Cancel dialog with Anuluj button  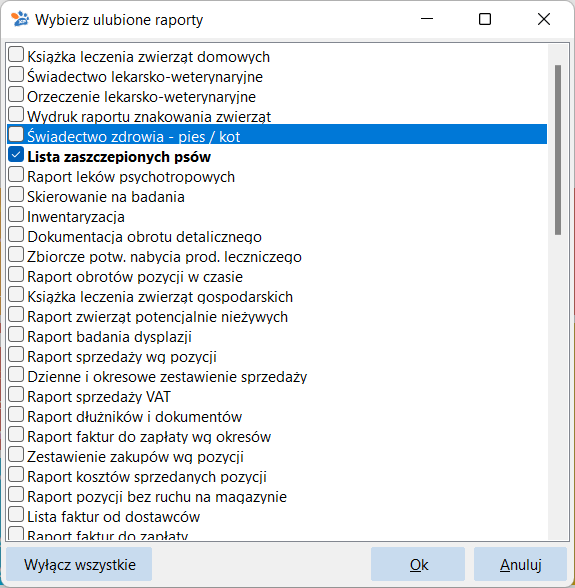point(520,564)
